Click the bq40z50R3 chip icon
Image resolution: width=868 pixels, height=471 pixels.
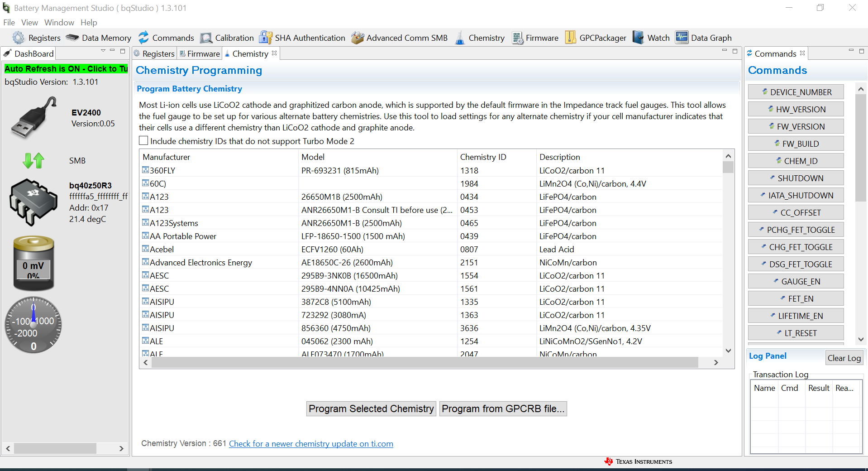pos(33,202)
